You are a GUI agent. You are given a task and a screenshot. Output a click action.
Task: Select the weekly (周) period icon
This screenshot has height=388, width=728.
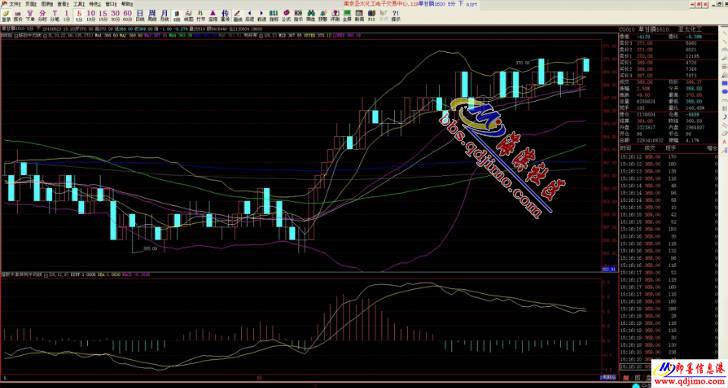152,16
